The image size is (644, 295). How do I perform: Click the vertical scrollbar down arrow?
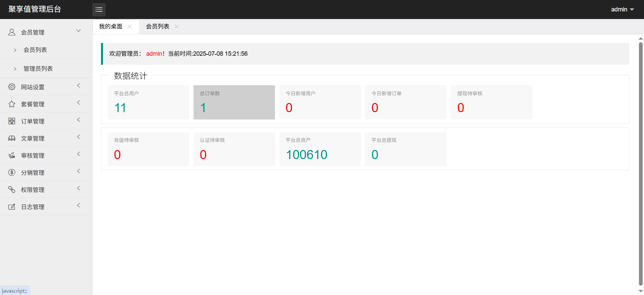(641, 291)
